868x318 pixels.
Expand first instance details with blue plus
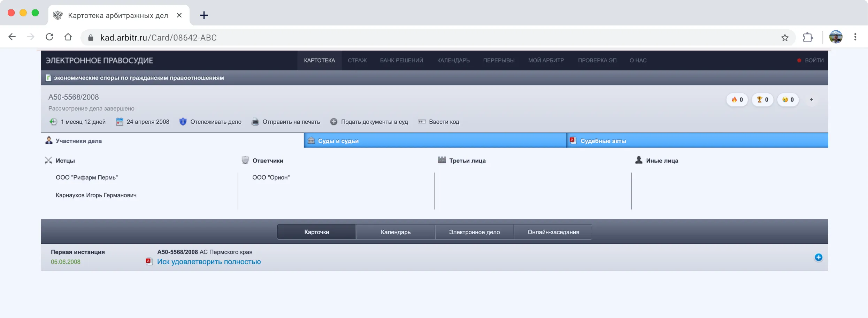coord(819,257)
